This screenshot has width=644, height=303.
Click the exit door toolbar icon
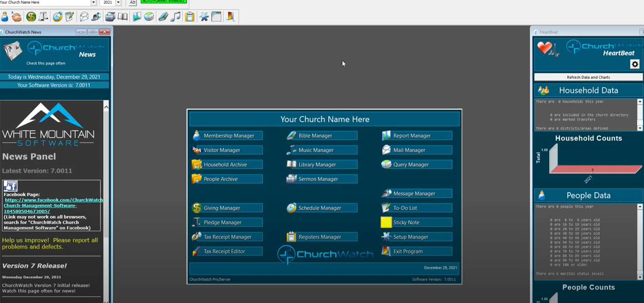230,17
